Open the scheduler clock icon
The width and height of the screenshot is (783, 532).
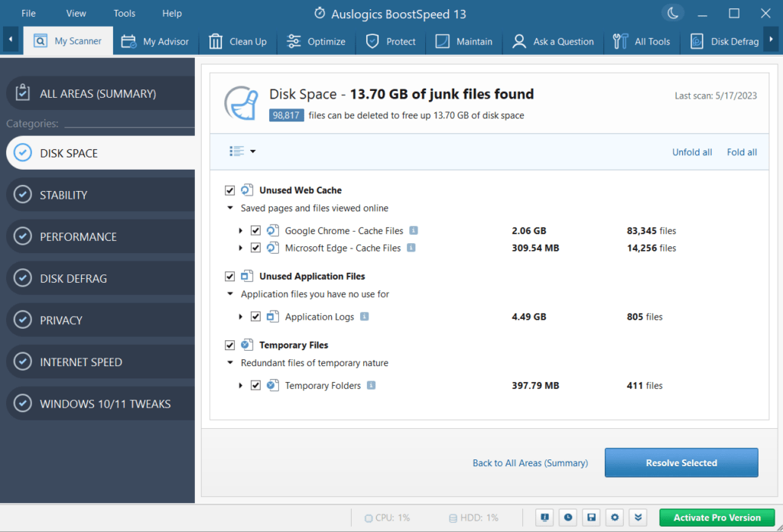567,517
